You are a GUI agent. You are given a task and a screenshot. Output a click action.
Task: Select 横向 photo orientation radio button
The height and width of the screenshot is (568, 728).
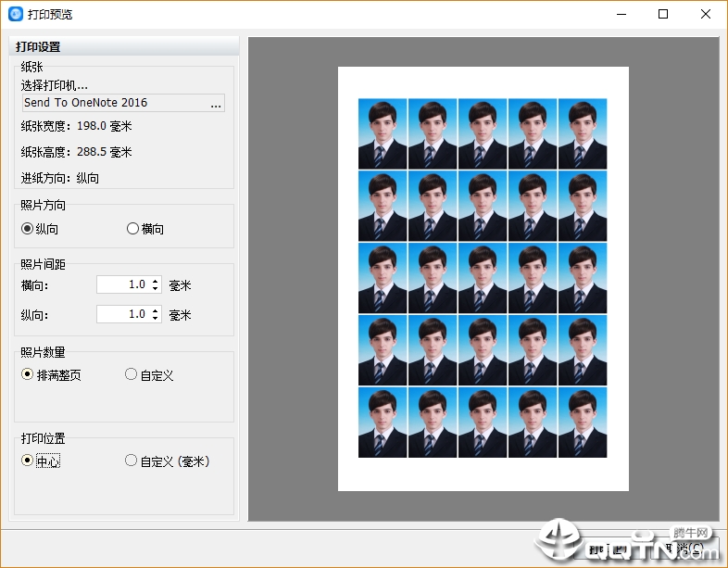click(x=132, y=229)
